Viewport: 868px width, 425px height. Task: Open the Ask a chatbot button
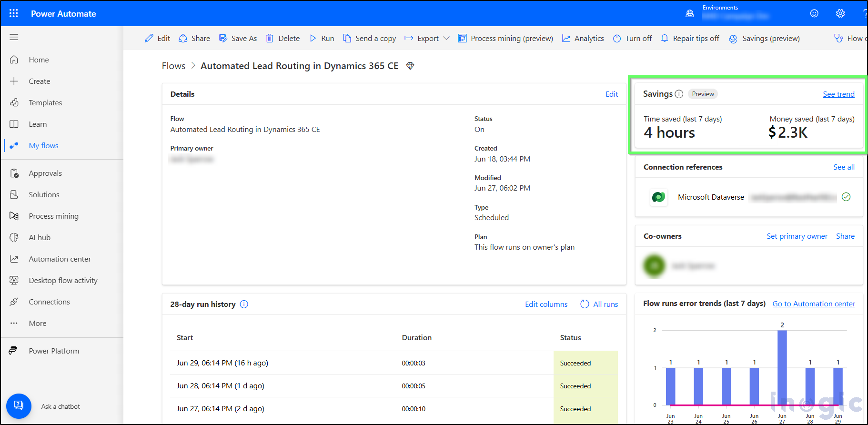click(x=19, y=406)
